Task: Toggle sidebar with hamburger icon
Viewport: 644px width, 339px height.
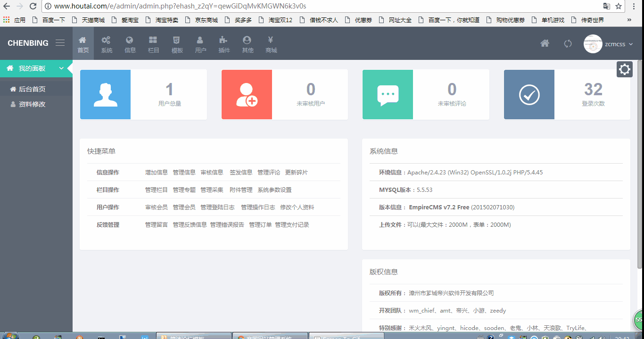Action: (x=60, y=43)
